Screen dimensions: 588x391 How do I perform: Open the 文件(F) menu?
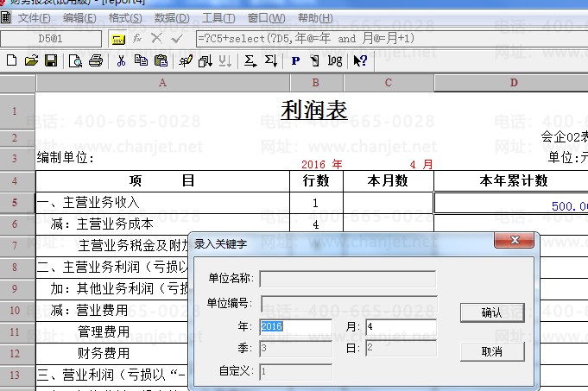(35, 18)
